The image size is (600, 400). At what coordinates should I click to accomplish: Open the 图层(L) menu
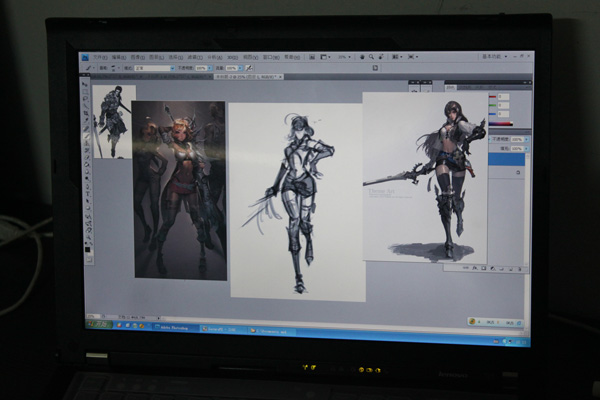156,57
